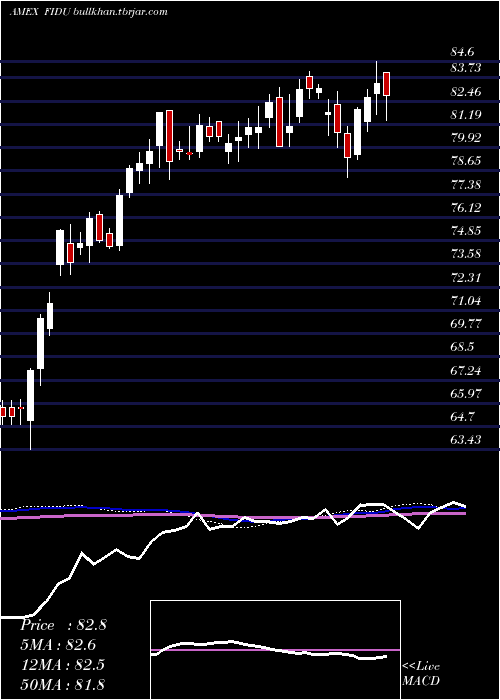Click the Price : 82.8 readout
Screen dimensions: 500x700
[x=63, y=625]
